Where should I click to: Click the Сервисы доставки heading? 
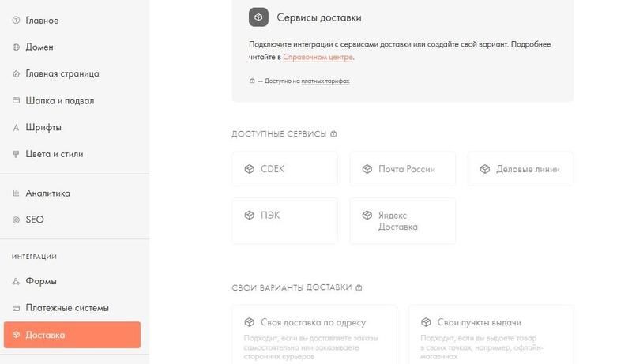tap(319, 17)
